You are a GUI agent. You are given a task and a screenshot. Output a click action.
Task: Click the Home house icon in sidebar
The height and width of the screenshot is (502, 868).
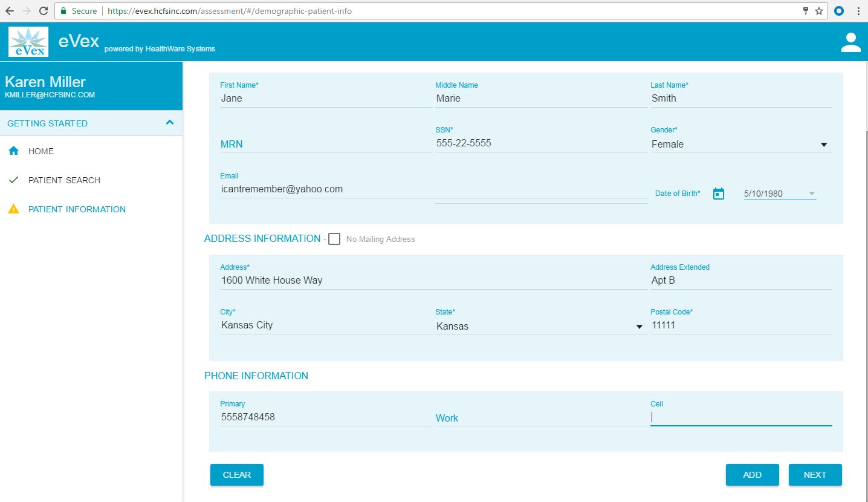pyautogui.click(x=13, y=151)
